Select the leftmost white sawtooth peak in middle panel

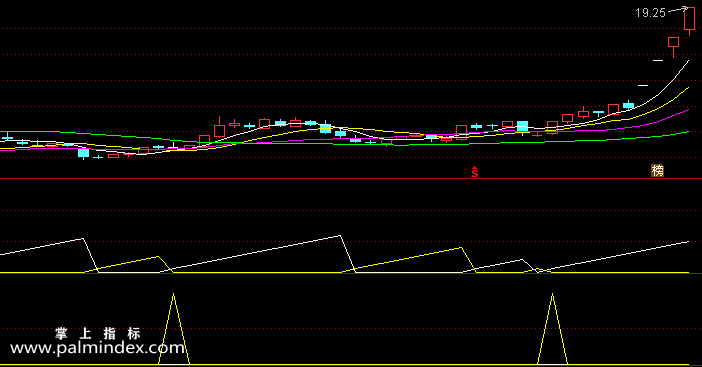pos(83,239)
